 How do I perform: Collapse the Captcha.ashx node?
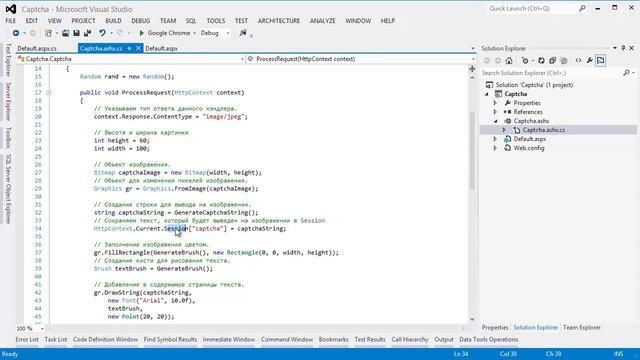(x=496, y=121)
